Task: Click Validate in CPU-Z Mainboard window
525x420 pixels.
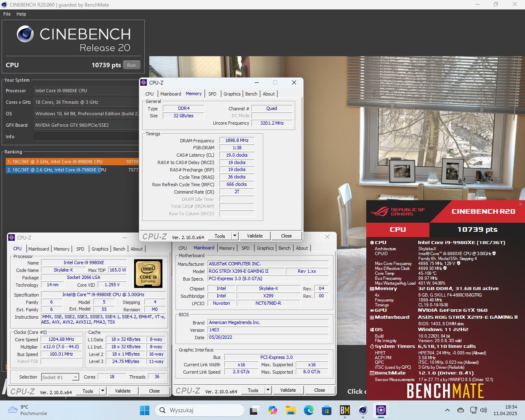Action: 288,390
